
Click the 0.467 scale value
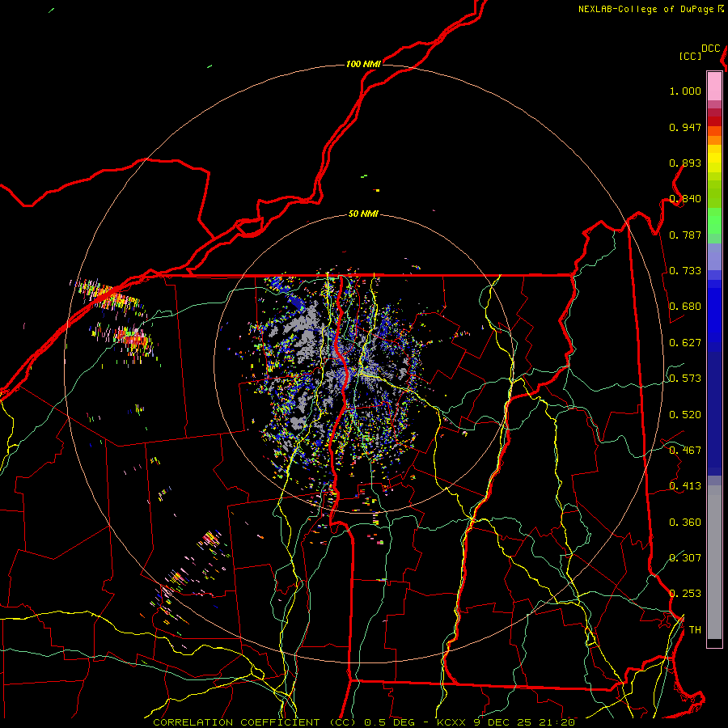coord(685,451)
